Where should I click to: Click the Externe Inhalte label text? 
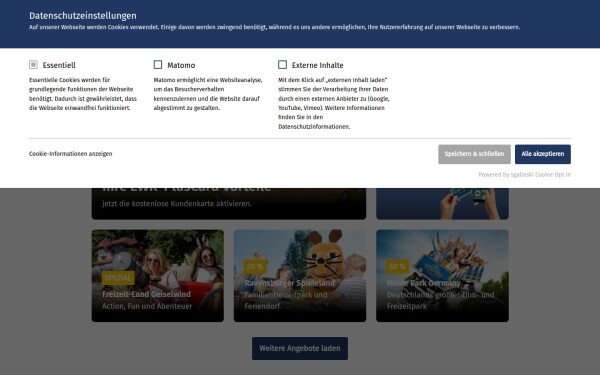tap(318, 65)
